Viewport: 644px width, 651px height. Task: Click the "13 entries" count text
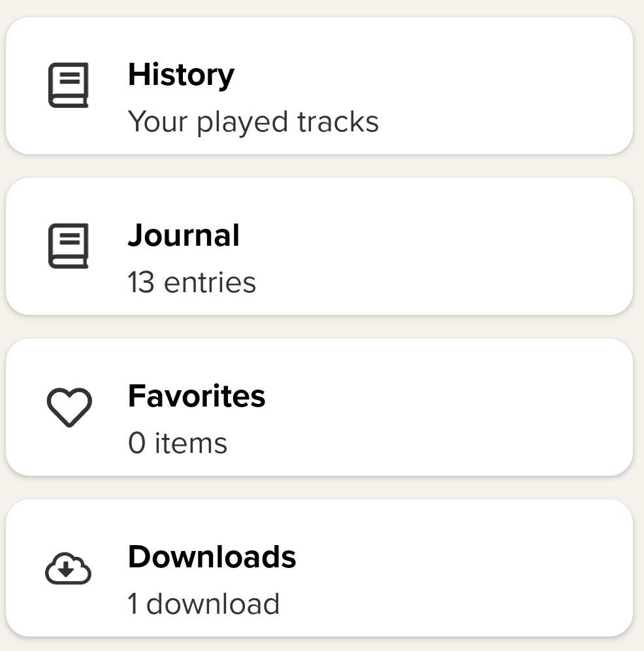(191, 282)
